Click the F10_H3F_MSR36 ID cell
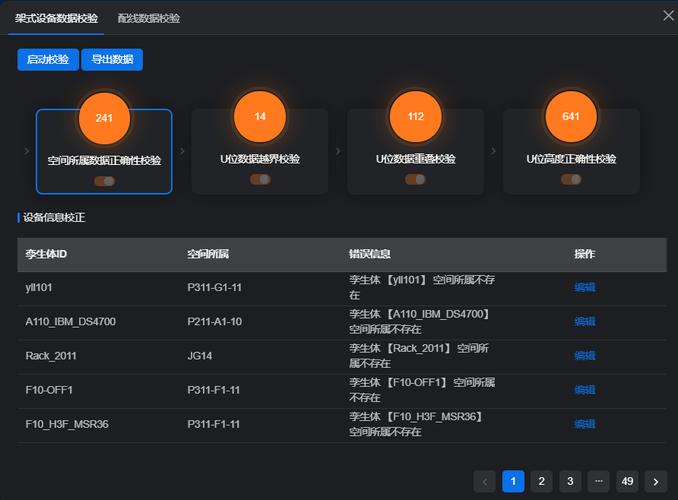678x500 pixels. [67, 424]
